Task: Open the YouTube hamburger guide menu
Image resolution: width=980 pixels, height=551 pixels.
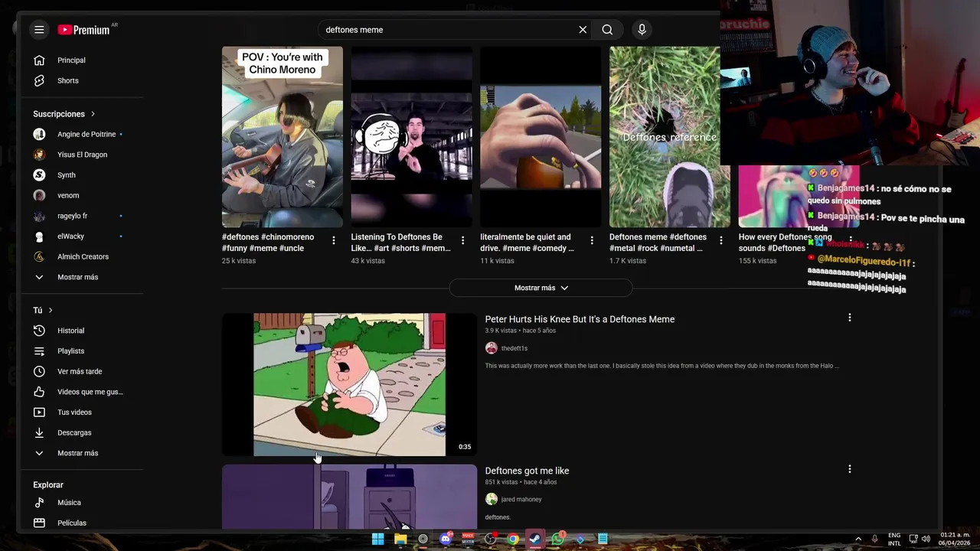Action: pos(39,30)
